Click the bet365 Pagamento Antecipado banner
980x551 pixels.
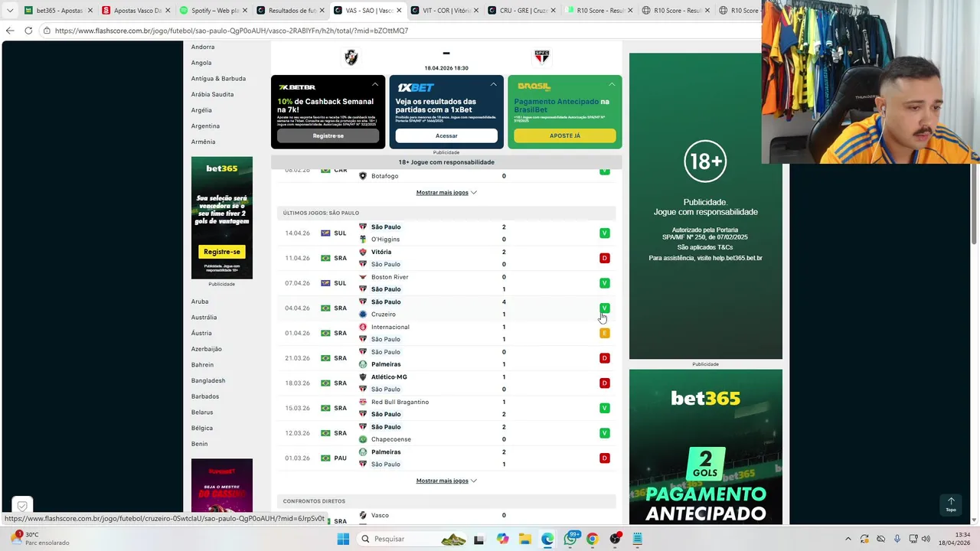click(706, 447)
